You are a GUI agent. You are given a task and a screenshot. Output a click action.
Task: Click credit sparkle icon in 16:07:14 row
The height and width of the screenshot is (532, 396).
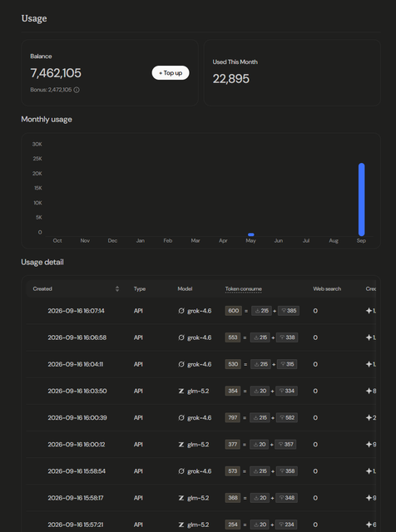[369, 311]
